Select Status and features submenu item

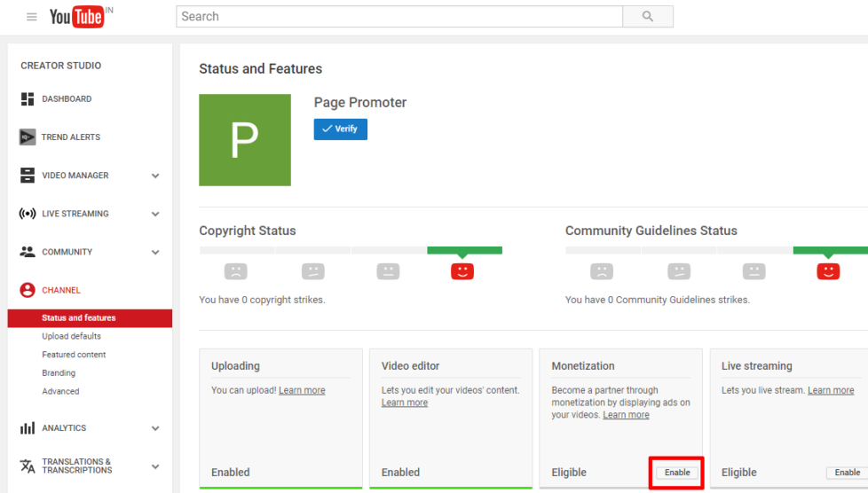click(x=90, y=318)
